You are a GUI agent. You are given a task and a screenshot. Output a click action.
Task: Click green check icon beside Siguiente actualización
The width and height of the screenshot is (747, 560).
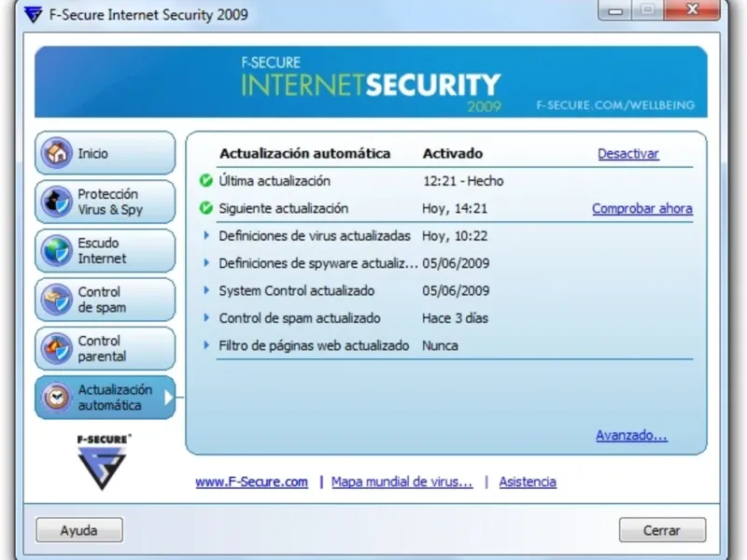click(205, 208)
